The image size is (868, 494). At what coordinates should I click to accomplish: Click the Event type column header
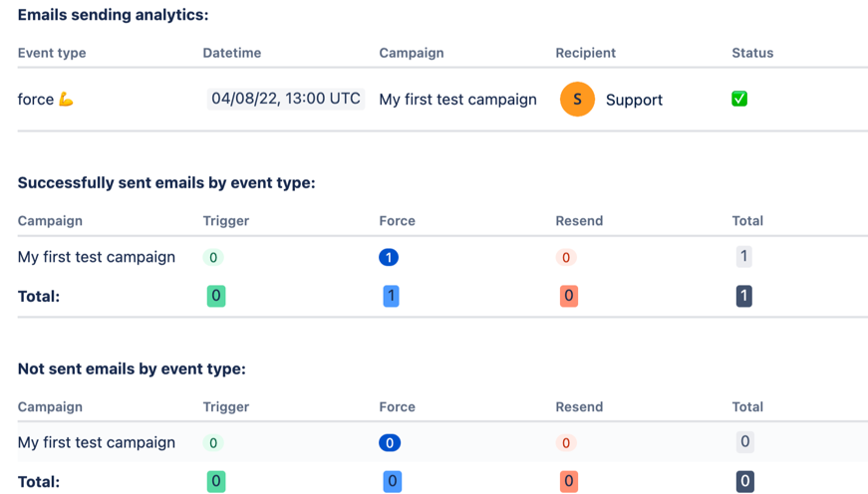[52, 53]
